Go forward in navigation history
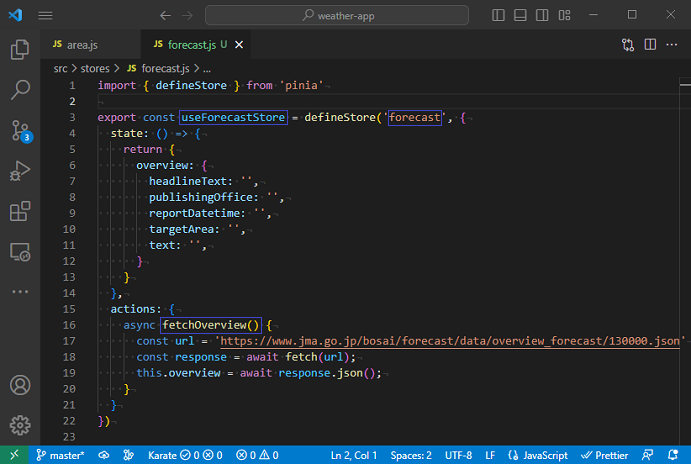Image resolution: width=691 pixels, height=464 pixels. pos(188,15)
